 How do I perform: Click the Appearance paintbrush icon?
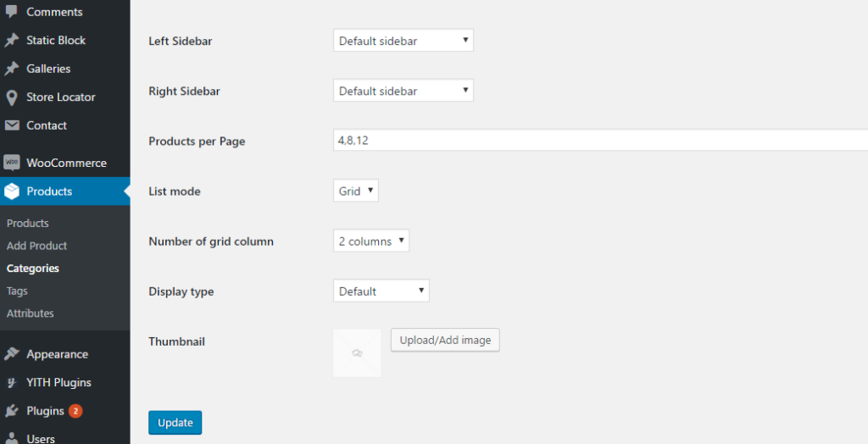pyautogui.click(x=11, y=354)
